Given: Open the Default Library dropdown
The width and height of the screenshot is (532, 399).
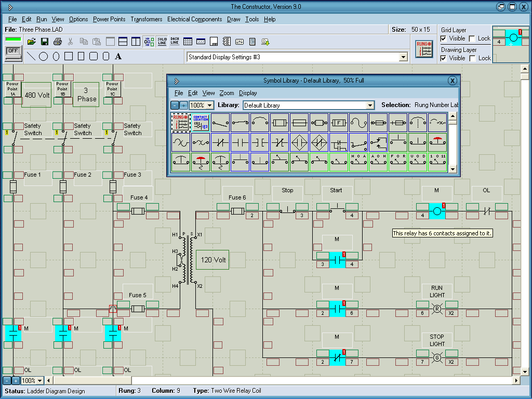Looking at the screenshot, I should 370,105.
